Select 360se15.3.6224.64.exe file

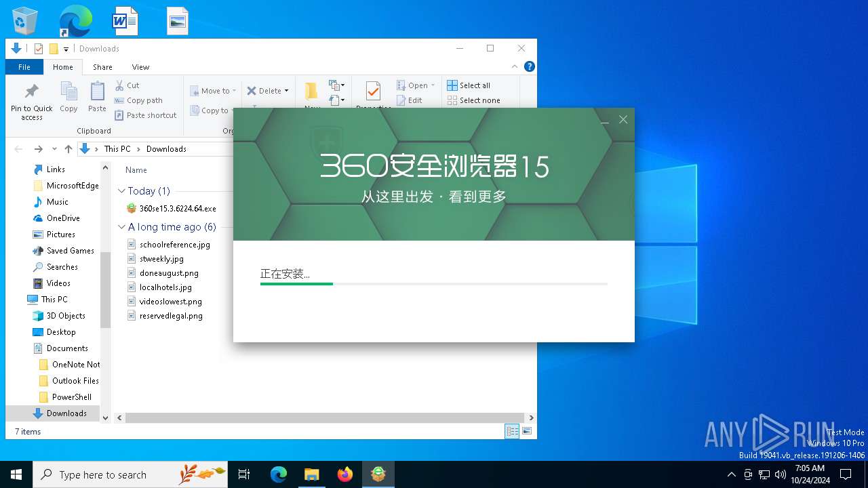coord(172,209)
